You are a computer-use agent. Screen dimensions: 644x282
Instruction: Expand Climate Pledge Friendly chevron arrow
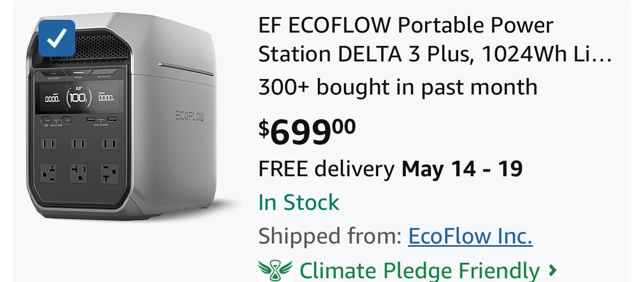click(x=552, y=270)
